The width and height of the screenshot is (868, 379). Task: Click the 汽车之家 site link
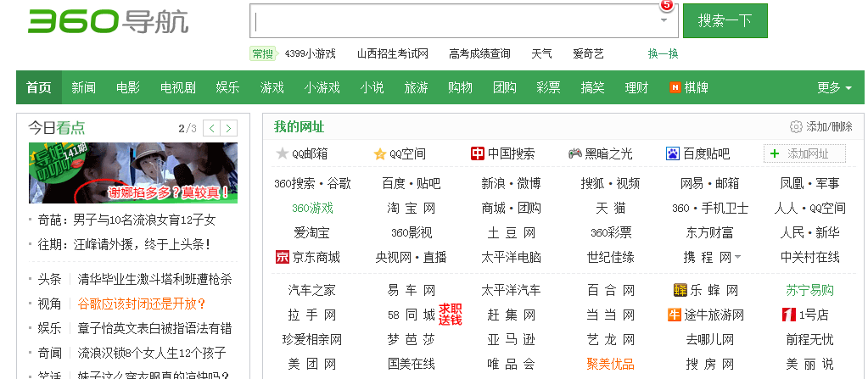pos(311,290)
